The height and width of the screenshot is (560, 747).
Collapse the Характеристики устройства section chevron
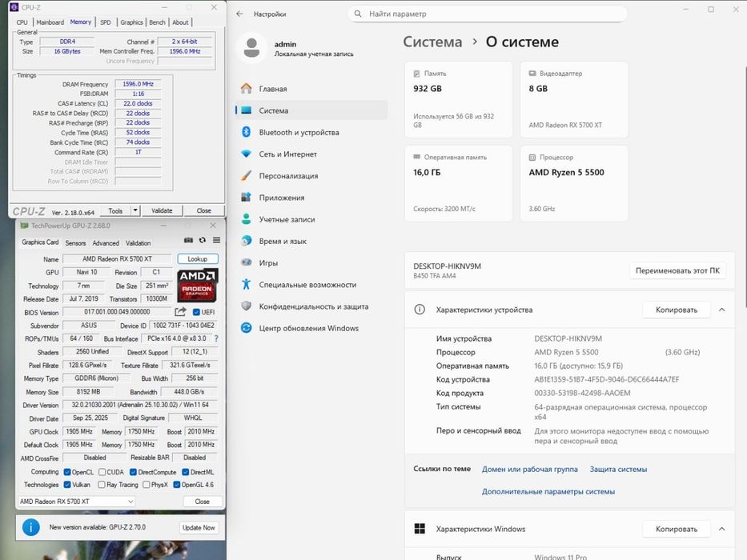pos(721,310)
